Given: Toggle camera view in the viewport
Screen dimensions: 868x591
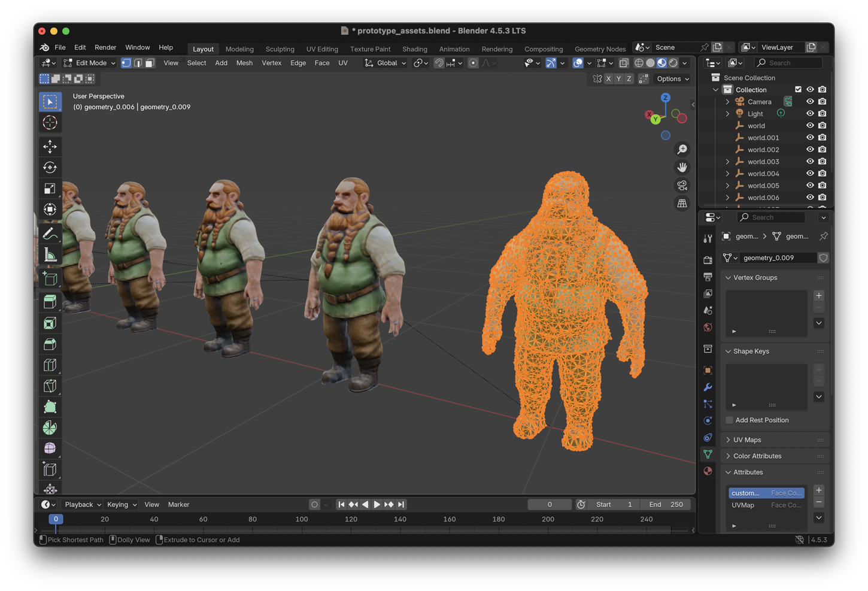Looking at the screenshot, I should pos(682,186).
